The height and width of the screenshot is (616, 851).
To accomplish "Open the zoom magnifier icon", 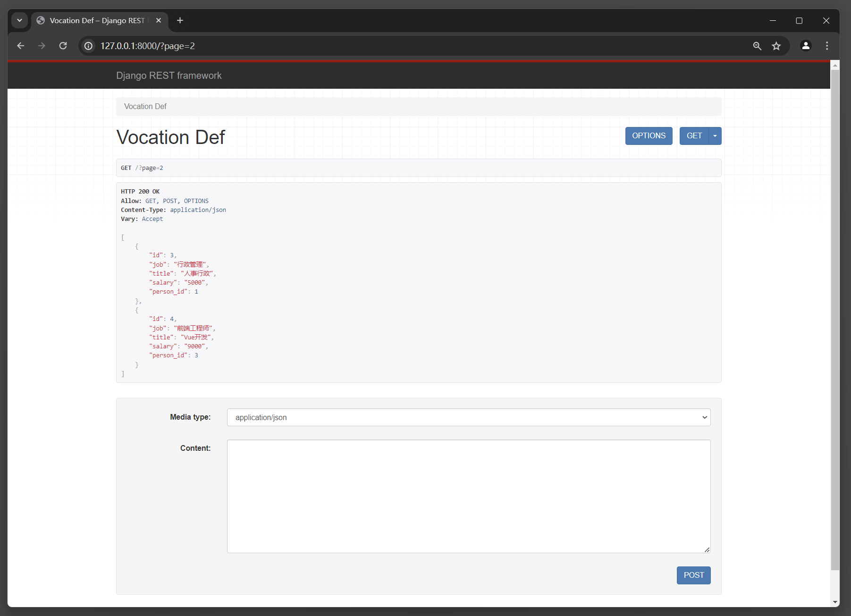I will point(757,46).
